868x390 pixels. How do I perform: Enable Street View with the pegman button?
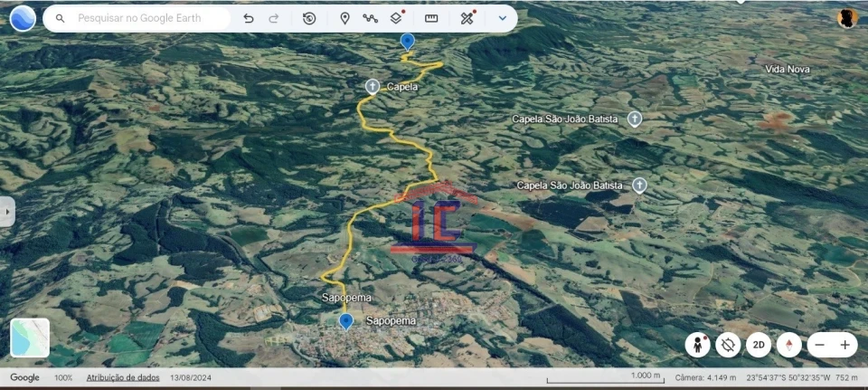point(697,345)
